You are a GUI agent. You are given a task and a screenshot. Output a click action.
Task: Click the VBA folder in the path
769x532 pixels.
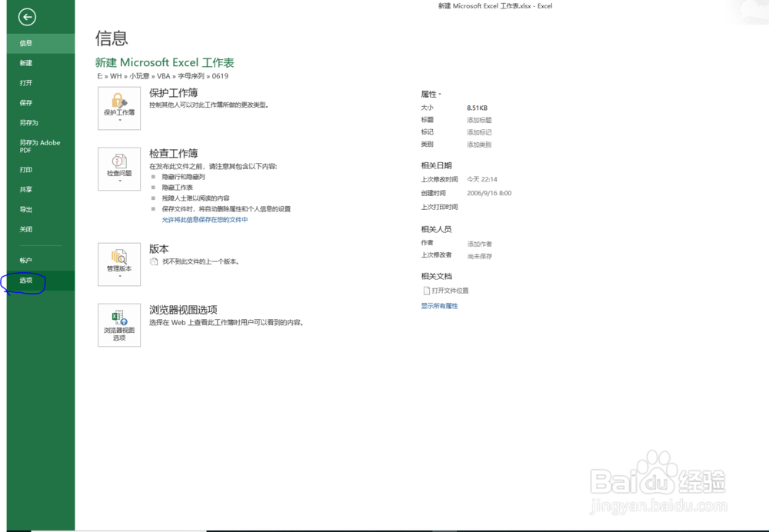163,76
